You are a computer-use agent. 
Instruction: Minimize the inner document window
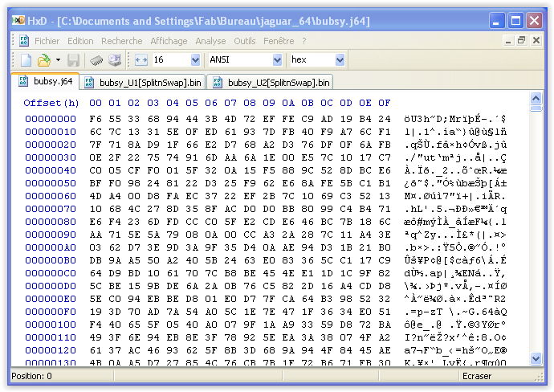click(x=508, y=41)
